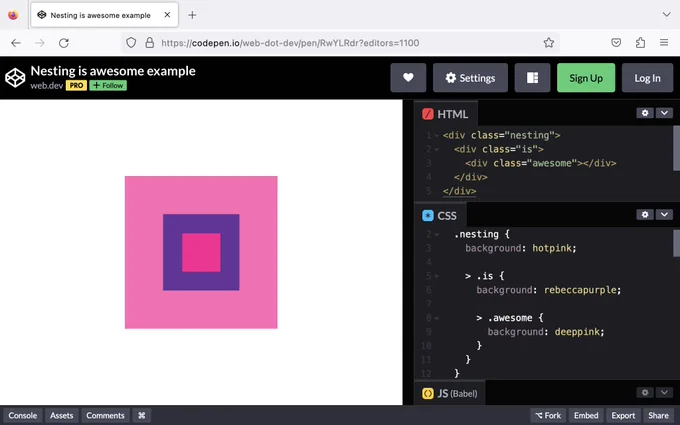Reload the current page
680x425 pixels.
pos(64,42)
